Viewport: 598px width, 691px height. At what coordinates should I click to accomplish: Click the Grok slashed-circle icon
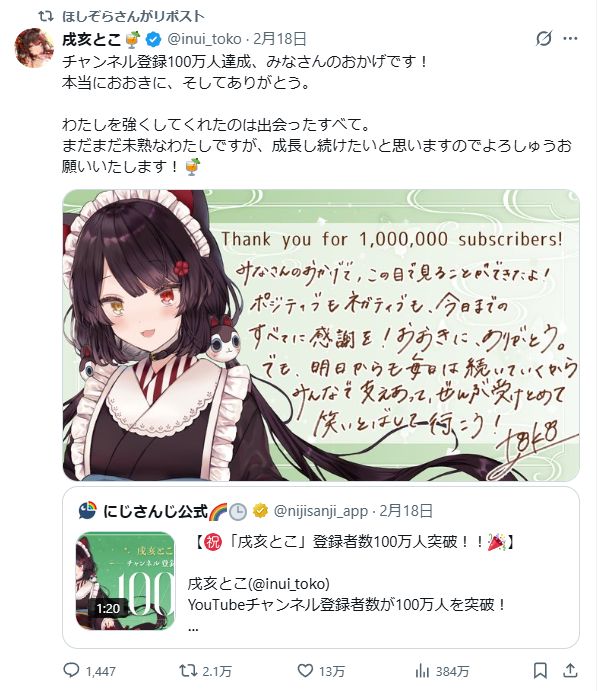click(x=544, y=39)
